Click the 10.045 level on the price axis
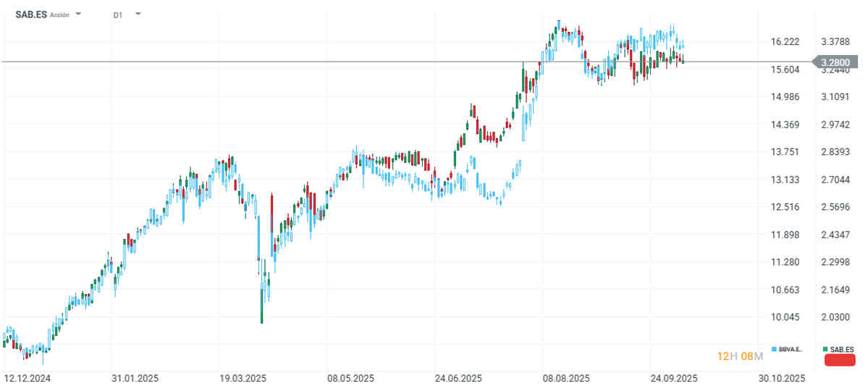Screen dimensions: 868x391 [x=785, y=317]
